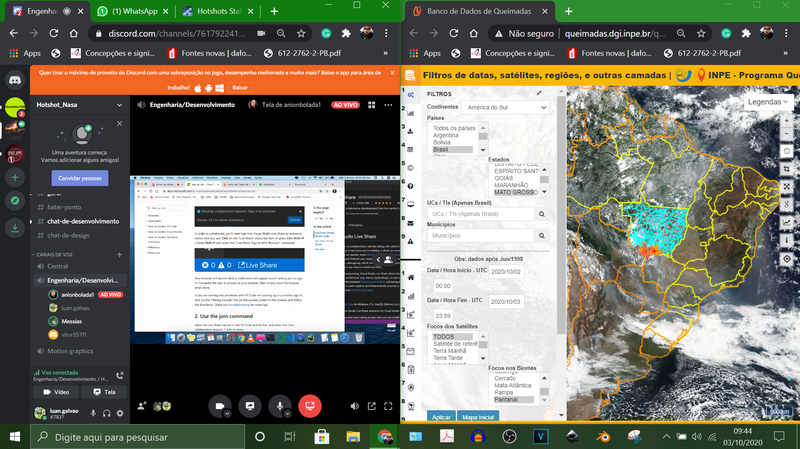Viewport: 800px width, 449px height.
Task: Add a server with the plus icon in Discord
Action: [15, 178]
